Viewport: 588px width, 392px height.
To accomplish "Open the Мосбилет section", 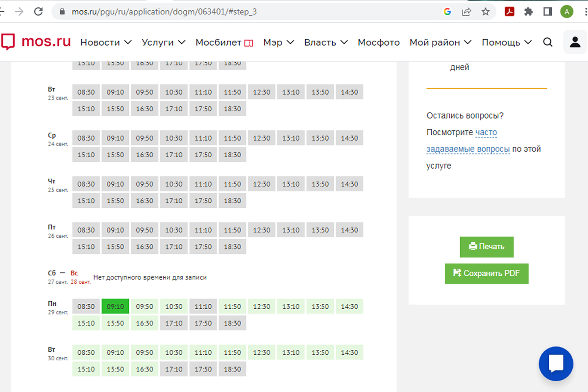I will [x=224, y=43].
